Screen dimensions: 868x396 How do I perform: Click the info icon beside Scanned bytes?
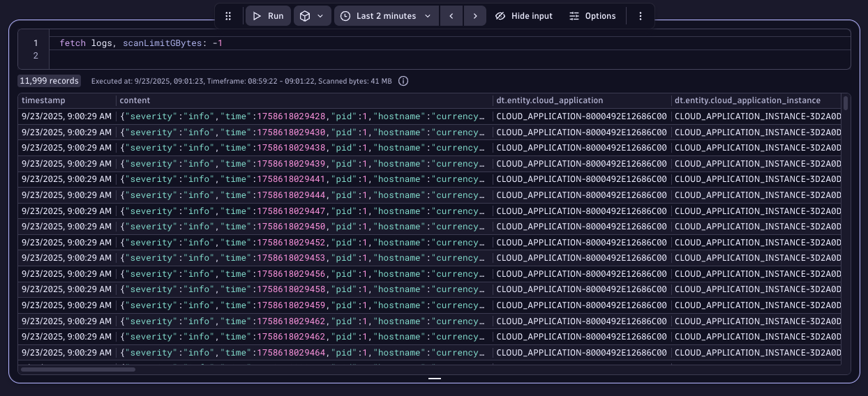coord(403,81)
